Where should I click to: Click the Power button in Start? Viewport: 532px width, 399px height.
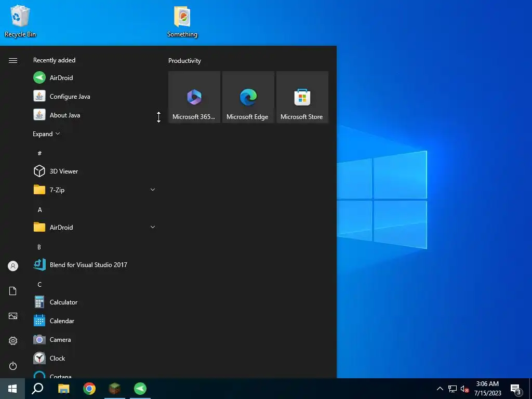[13, 366]
